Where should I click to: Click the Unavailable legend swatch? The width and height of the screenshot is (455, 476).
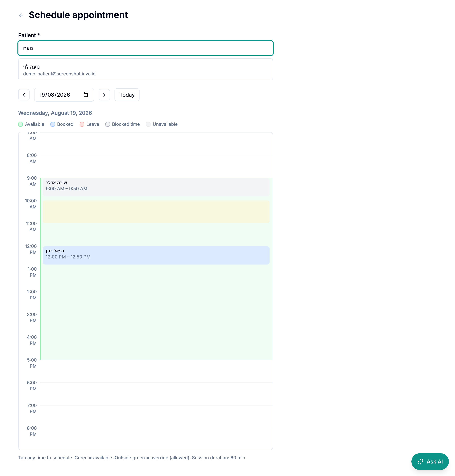click(x=148, y=124)
